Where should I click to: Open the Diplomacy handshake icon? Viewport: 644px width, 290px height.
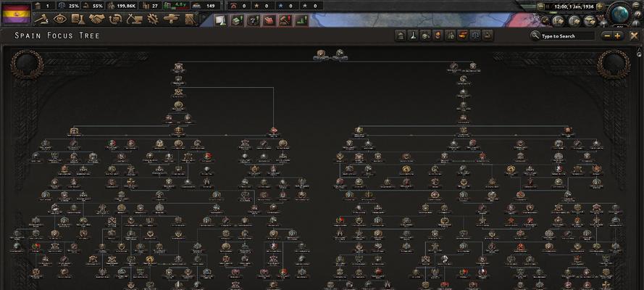click(x=97, y=19)
